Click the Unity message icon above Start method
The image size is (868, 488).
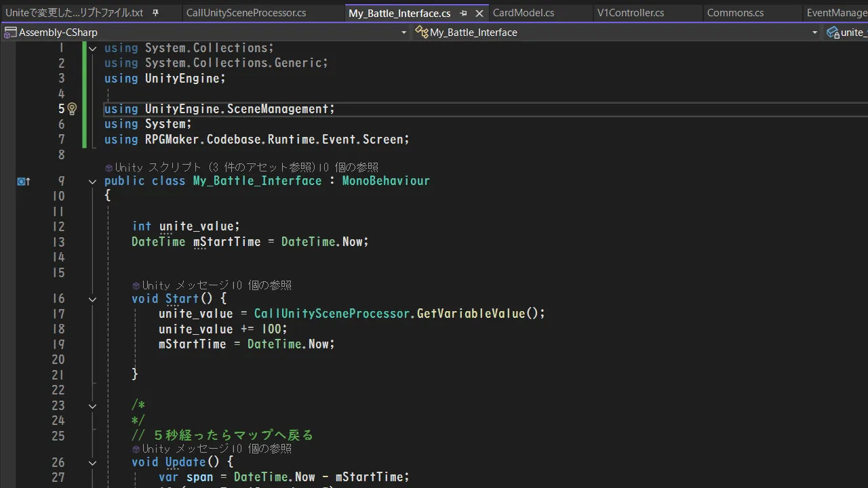pyautogui.click(x=136, y=285)
